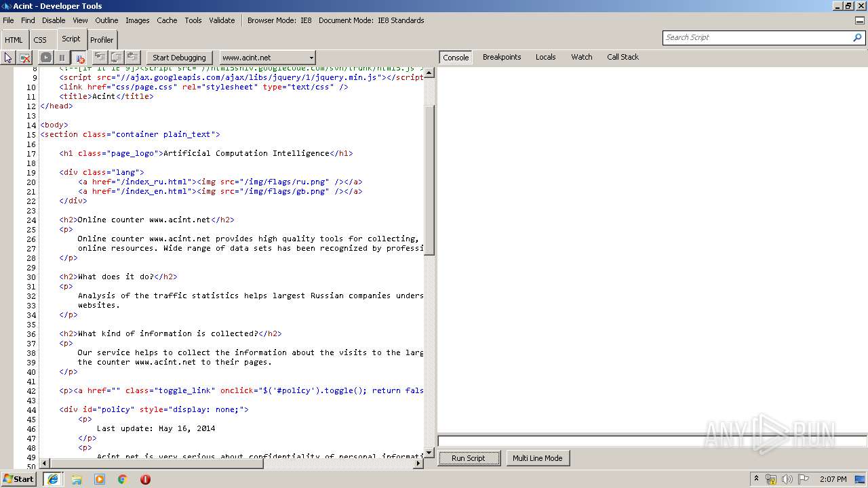Select the Console tab
868x488 pixels.
456,58
